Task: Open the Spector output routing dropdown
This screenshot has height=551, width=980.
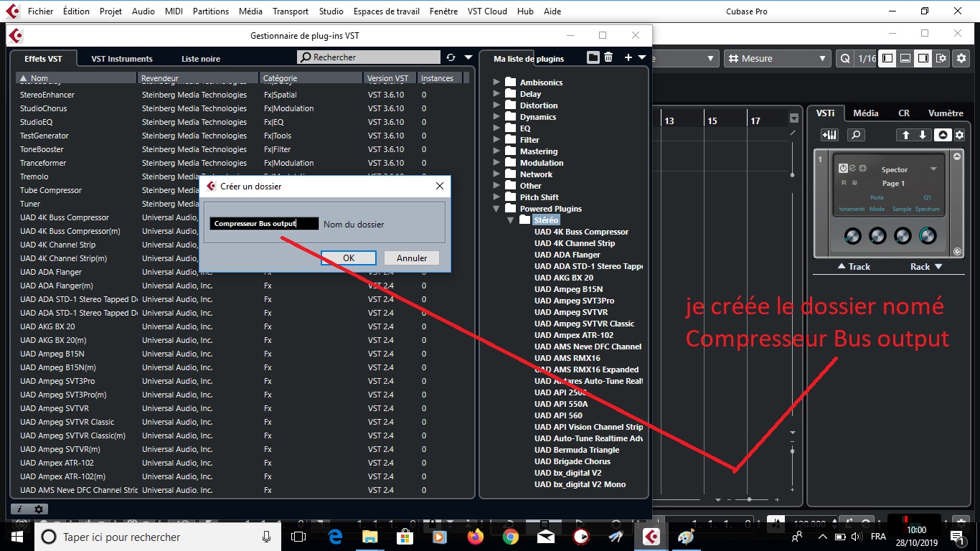Action: (x=933, y=169)
